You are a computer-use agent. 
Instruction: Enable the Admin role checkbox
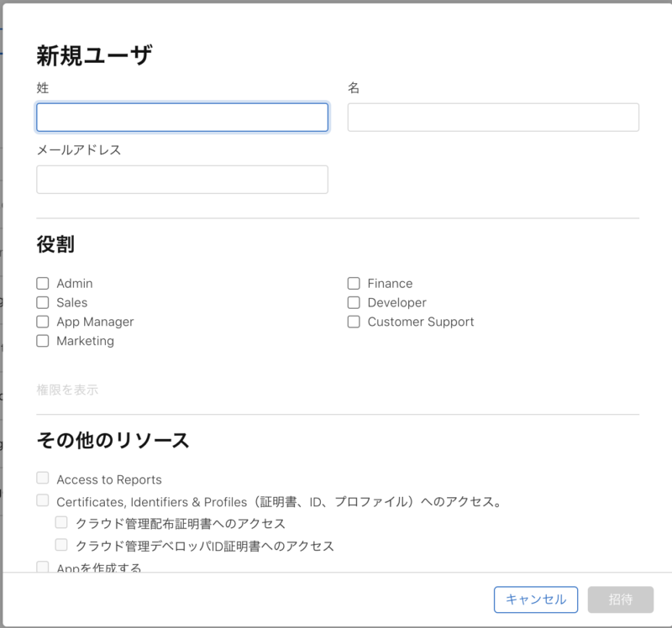coord(43,284)
